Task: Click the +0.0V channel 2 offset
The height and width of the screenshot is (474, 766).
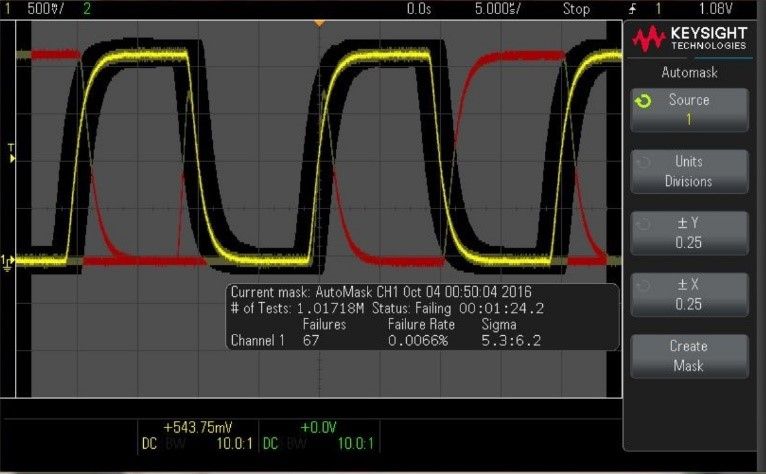Action: pos(318,428)
